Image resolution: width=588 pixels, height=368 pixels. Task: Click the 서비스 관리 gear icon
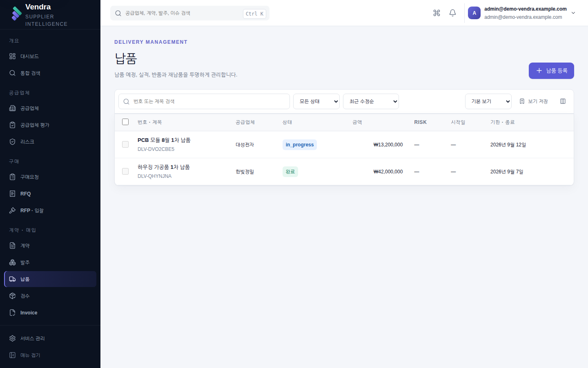point(12,338)
